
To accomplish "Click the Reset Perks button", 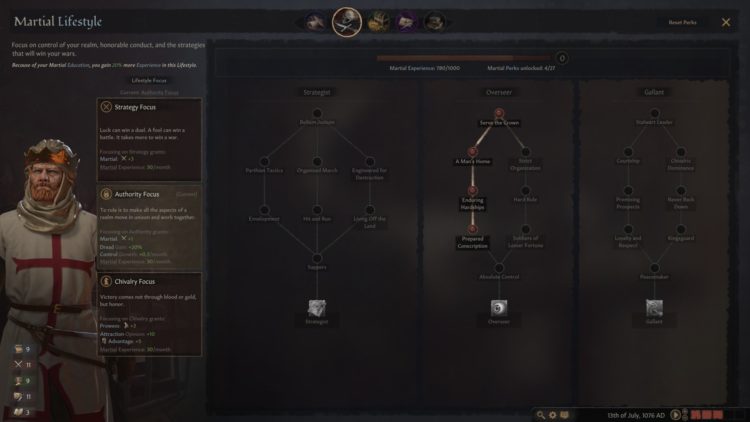I will [682, 22].
